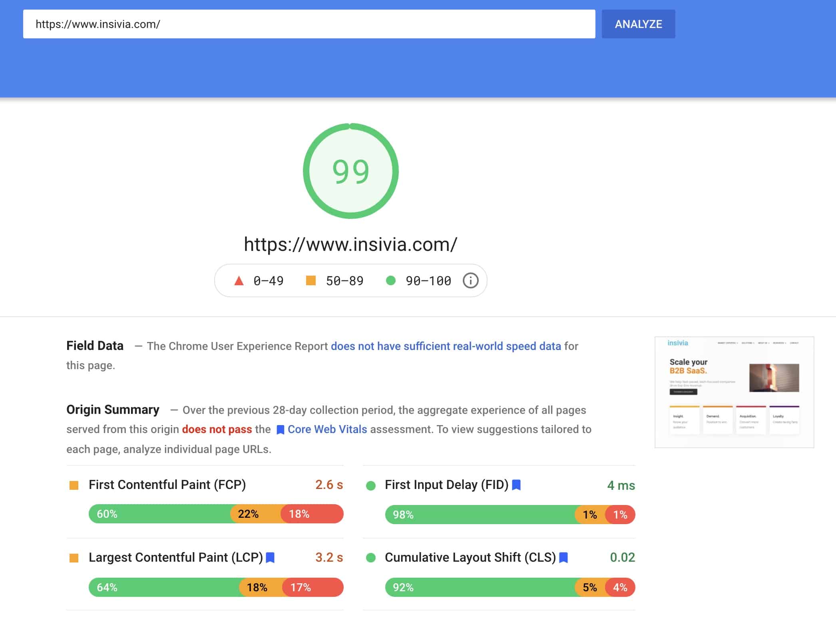Viewport: 836px width, 644px height.
Task: Click the red triangle 0–49 legend icon
Action: (x=239, y=280)
